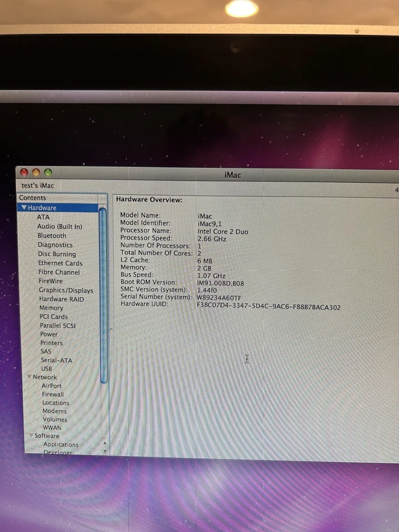Select Firewall entry
The width and height of the screenshot is (399, 532).
tap(53, 394)
